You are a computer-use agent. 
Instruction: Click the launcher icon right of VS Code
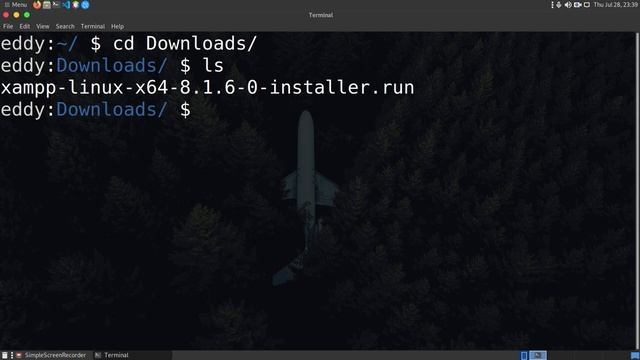click(76, 5)
